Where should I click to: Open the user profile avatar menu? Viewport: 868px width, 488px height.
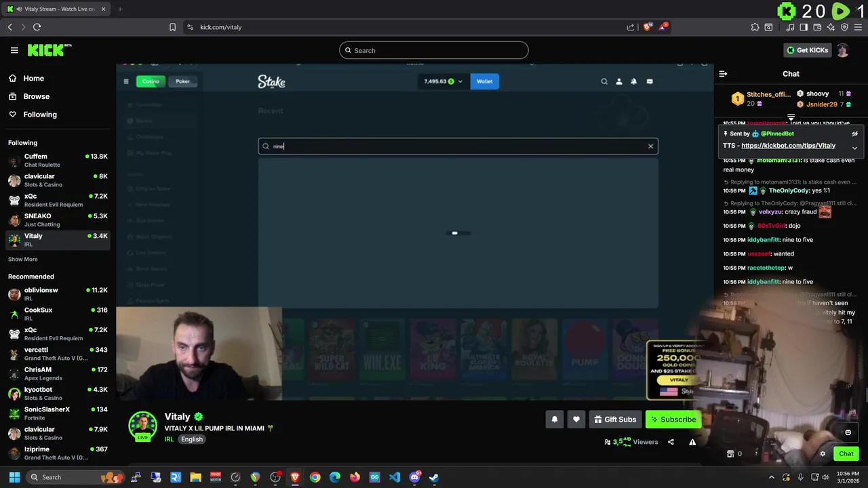(x=842, y=50)
